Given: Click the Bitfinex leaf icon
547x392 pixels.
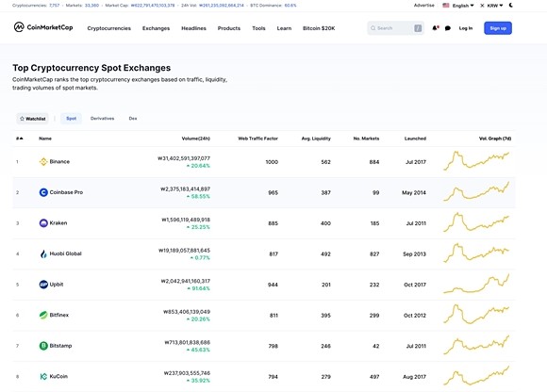Looking at the screenshot, I should [x=43, y=315].
